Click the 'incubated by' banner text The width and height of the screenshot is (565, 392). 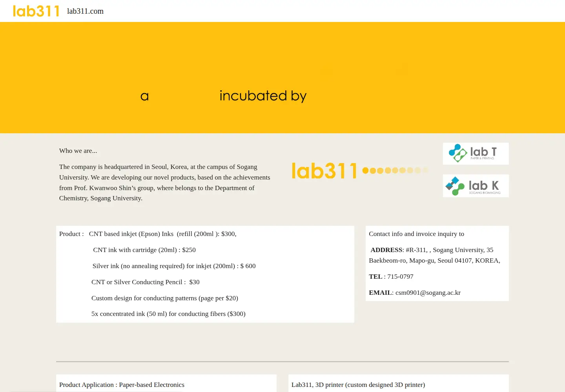[263, 96]
